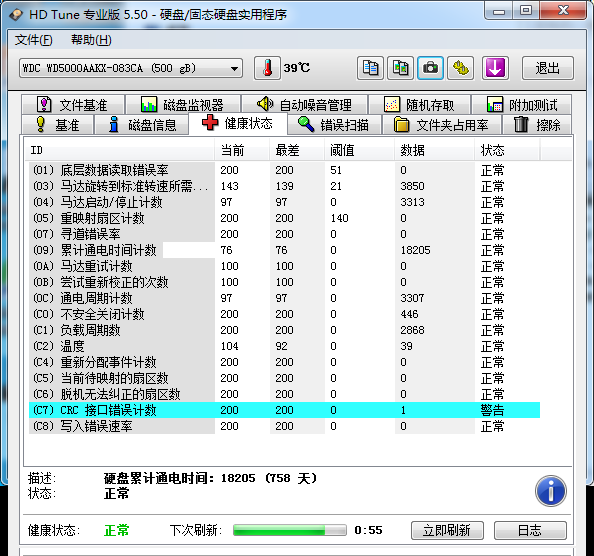Click the 阈值 column header
The width and height of the screenshot is (594, 556).
coord(359,150)
